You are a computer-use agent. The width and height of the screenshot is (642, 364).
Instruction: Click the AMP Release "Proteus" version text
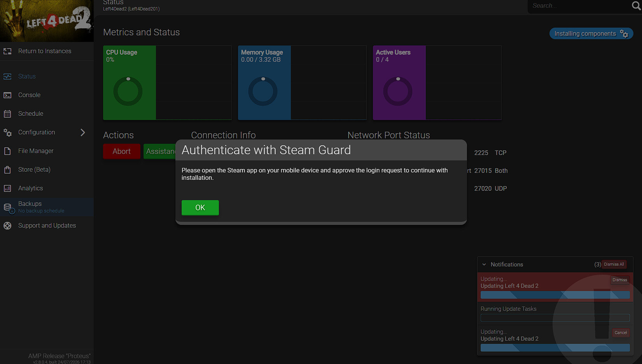coord(59,356)
